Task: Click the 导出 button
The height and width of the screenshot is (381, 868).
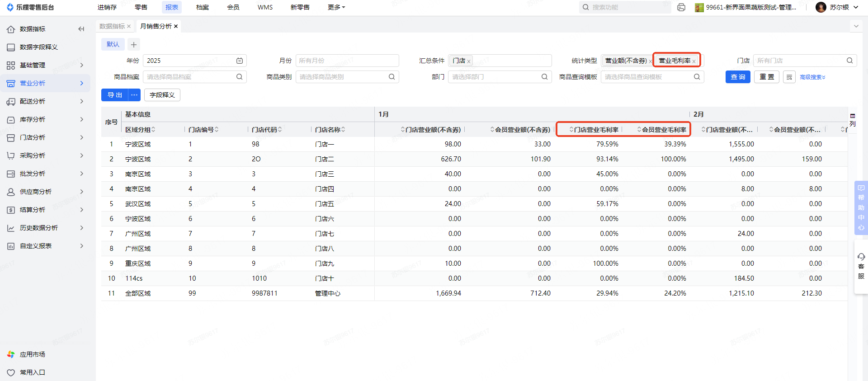Action: click(x=115, y=95)
